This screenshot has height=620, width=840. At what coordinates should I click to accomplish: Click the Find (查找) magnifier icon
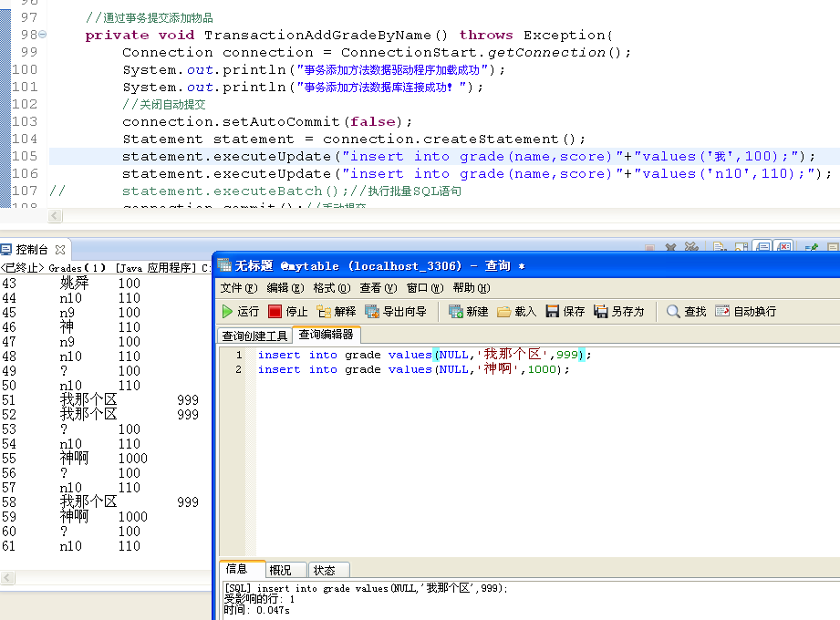click(673, 312)
